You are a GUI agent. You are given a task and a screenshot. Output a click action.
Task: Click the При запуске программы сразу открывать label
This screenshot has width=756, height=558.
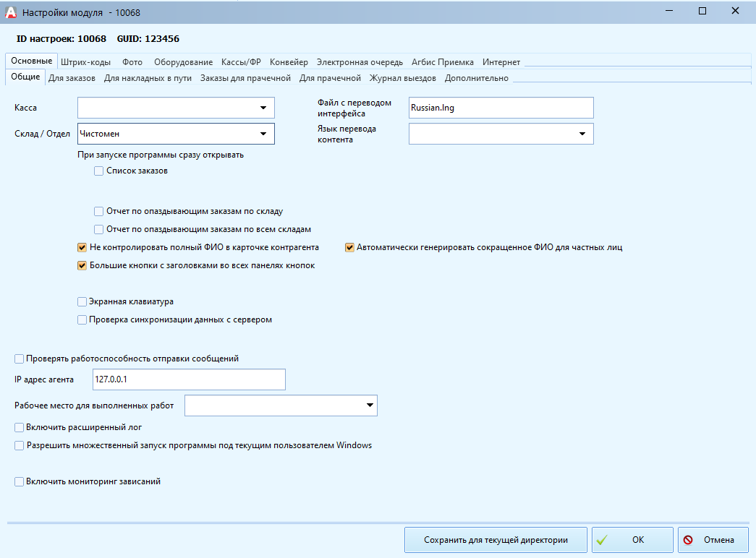pyautogui.click(x=161, y=155)
